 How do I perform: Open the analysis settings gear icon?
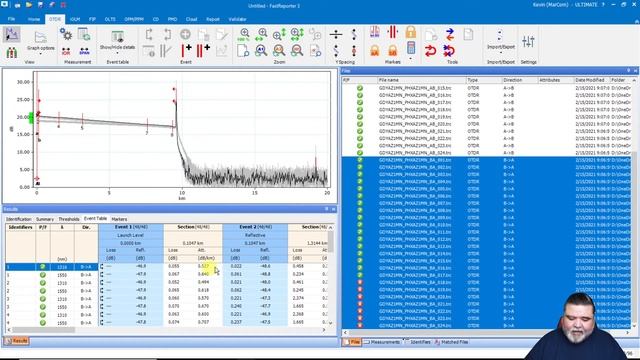66,34
